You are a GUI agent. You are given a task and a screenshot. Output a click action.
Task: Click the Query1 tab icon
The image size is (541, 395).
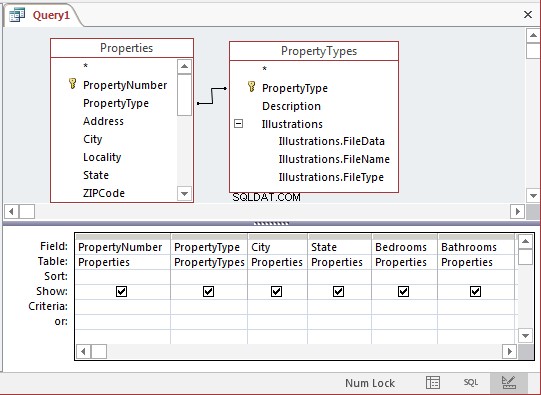[17, 15]
